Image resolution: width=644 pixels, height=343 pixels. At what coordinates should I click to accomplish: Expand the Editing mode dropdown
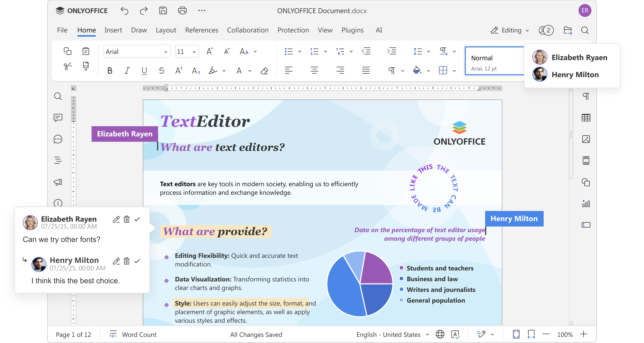coord(527,30)
